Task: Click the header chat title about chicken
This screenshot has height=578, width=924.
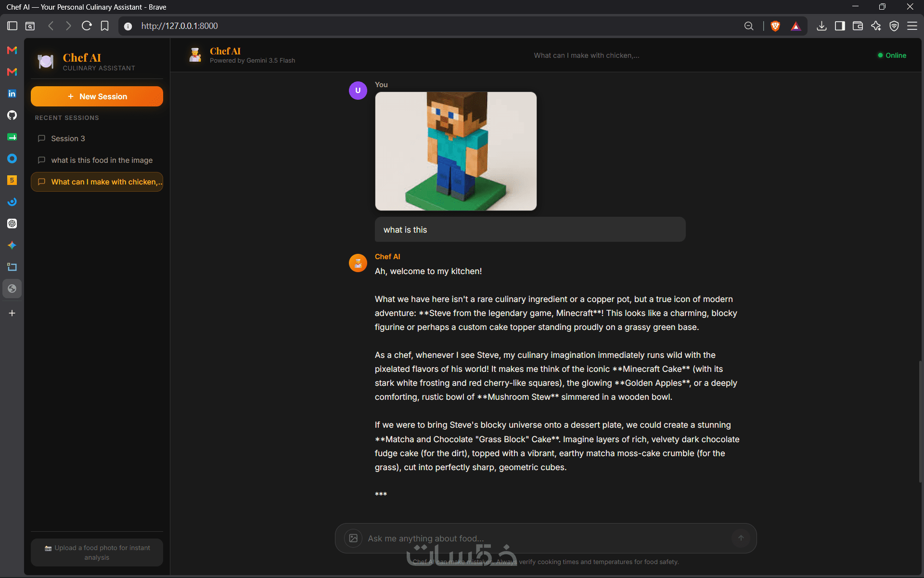Action: (x=586, y=55)
